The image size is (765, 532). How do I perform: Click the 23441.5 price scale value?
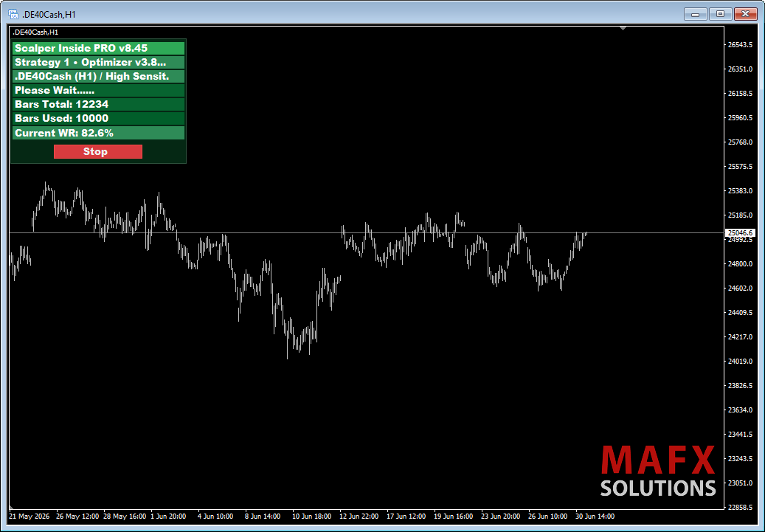coord(740,435)
